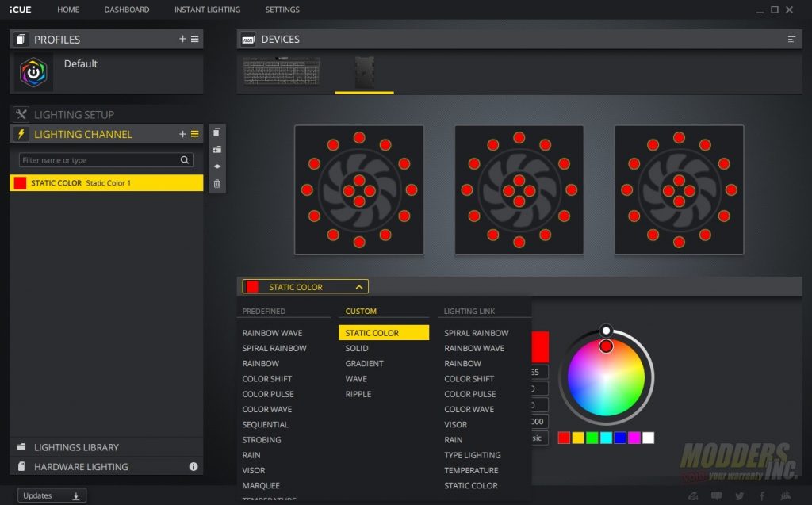This screenshot has width=812, height=505.
Task: Choose Temperature under Lighting Link
Action: [471, 470]
